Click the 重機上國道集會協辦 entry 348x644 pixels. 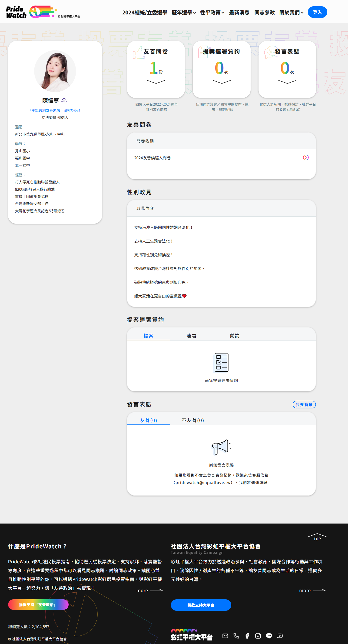point(32,197)
